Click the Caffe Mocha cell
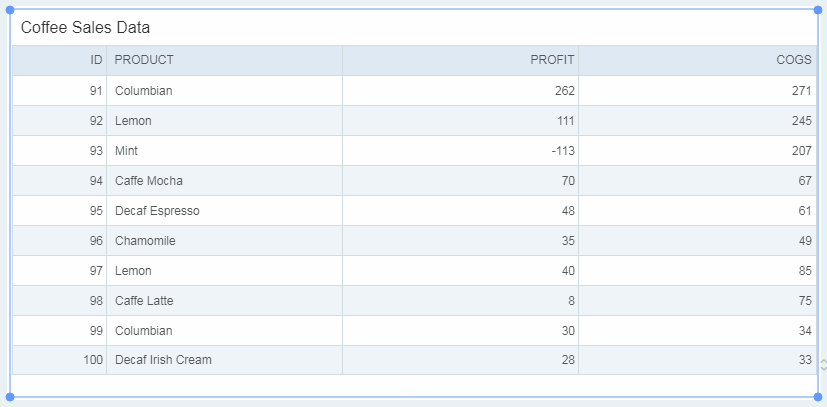827x407 pixels. tap(224, 181)
